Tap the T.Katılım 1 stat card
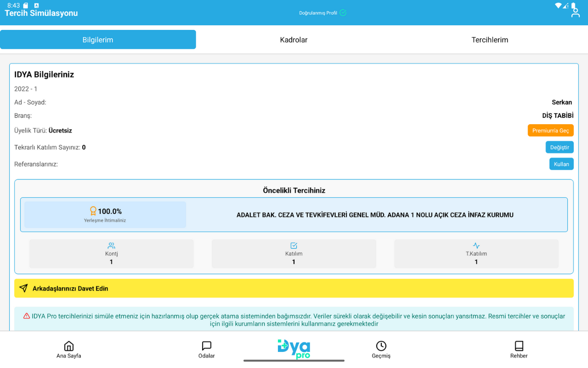Image resolution: width=588 pixels, height=368 pixels. (476, 253)
